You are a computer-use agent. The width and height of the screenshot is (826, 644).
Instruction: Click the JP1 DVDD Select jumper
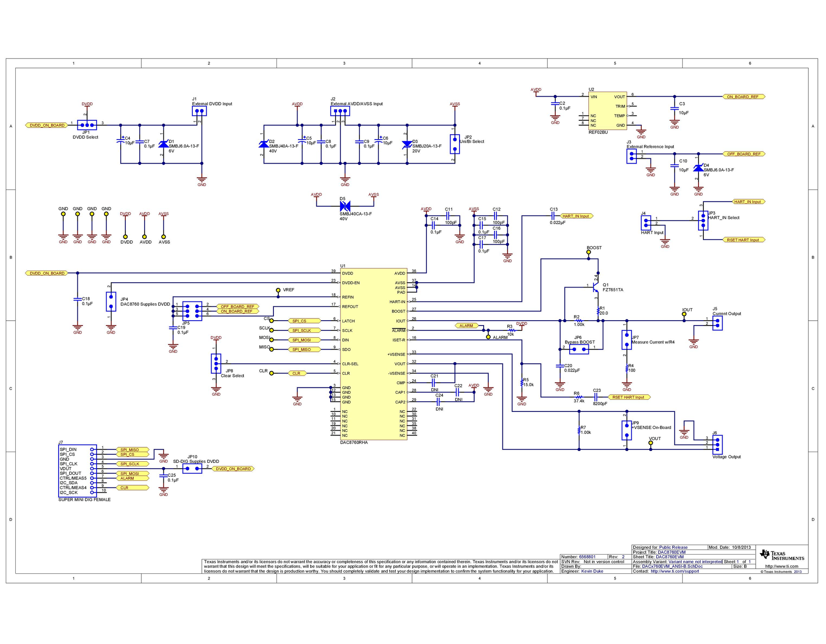[87, 125]
